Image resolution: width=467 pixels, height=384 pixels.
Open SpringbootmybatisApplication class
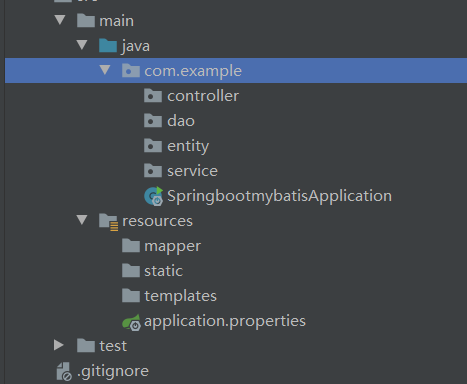pos(279,196)
